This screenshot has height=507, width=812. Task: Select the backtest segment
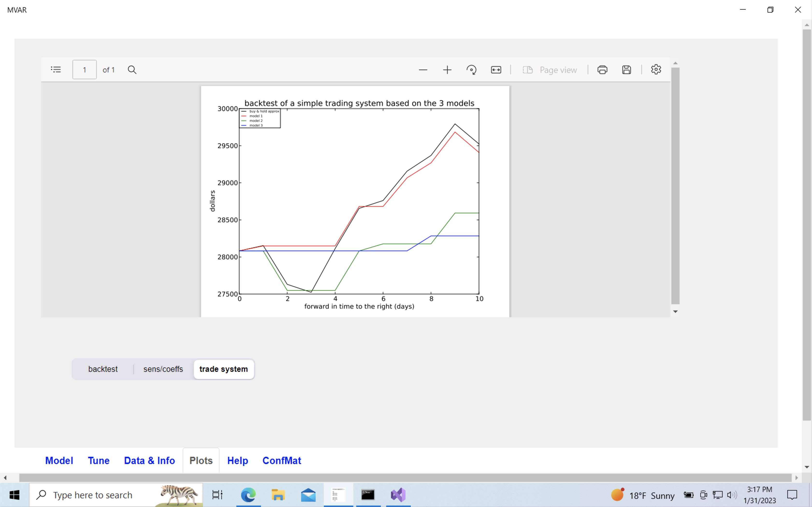pos(103,369)
